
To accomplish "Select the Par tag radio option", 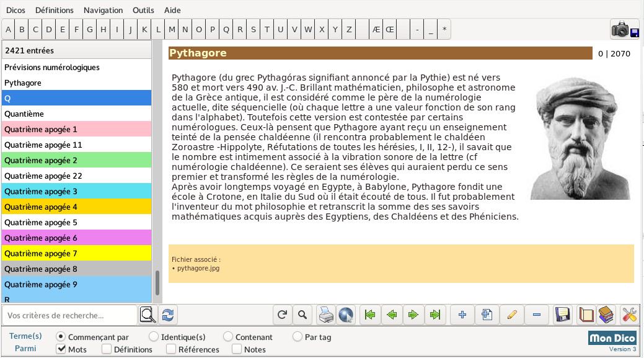I will click(x=297, y=337).
